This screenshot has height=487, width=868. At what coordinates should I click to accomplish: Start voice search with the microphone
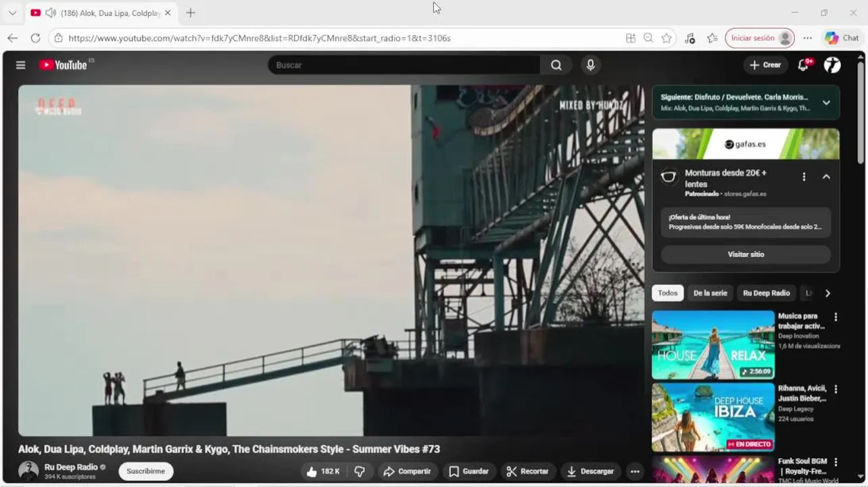coord(590,65)
